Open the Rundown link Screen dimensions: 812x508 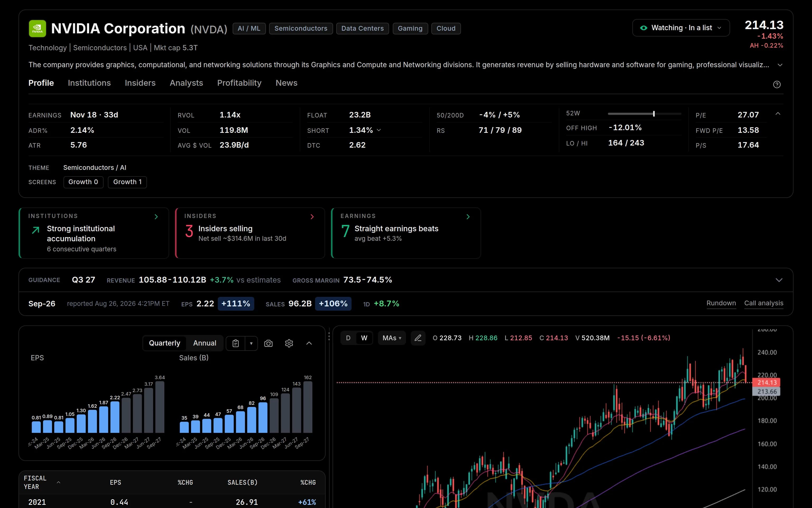tap(721, 303)
